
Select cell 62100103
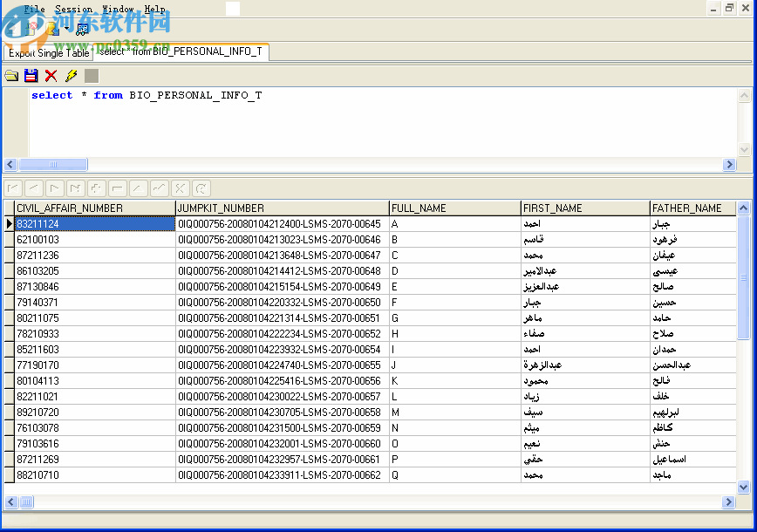point(94,240)
